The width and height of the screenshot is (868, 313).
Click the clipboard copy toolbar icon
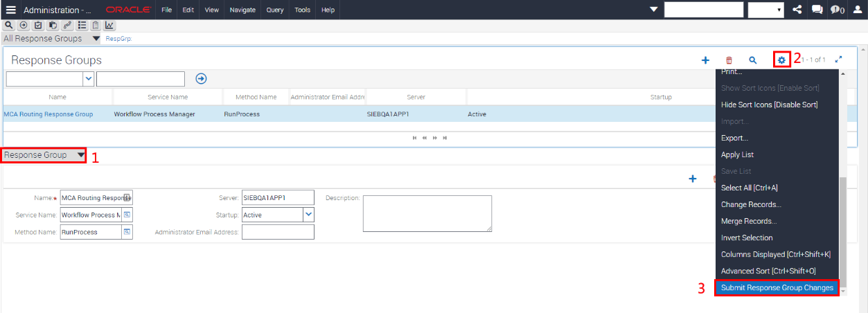[x=53, y=25]
